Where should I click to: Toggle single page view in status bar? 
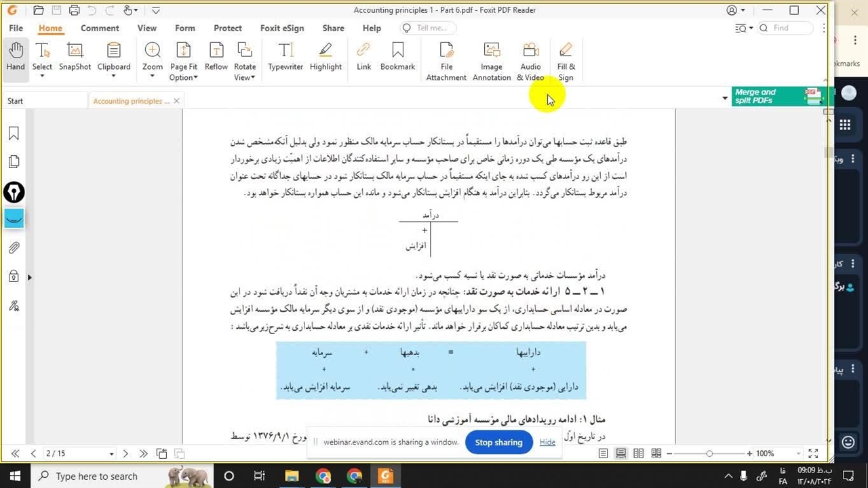coord(603,453)
